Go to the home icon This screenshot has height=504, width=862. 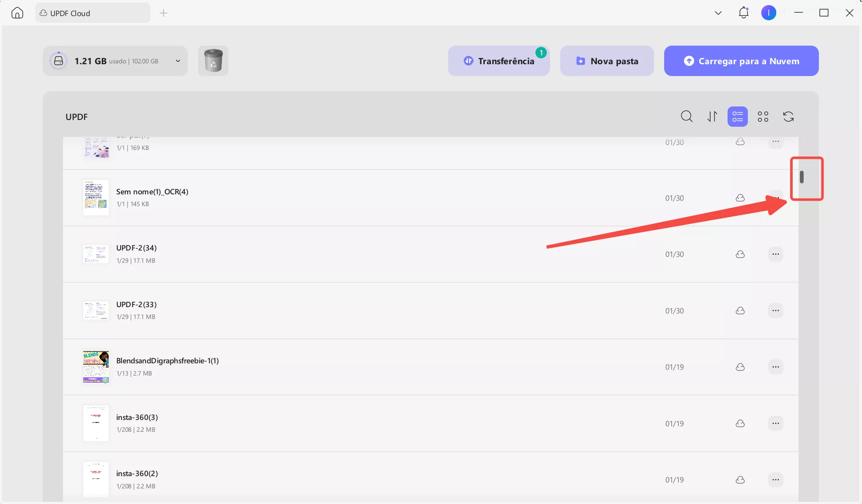tap(17, 13)
